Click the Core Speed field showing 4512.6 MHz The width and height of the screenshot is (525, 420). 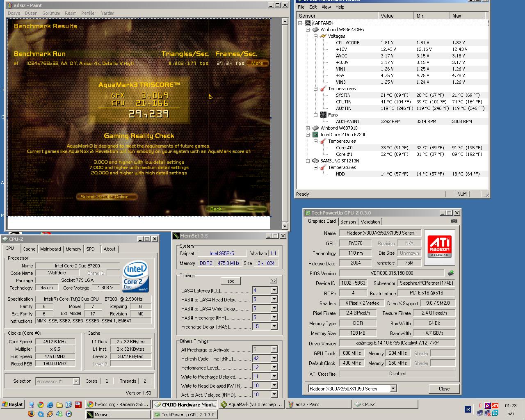55,341
